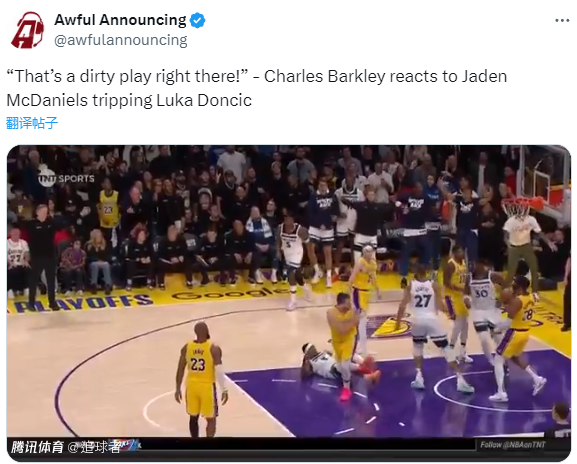Click the Lakers logo painted on court
Screen dimensions: 577x464
click(x=389, y=326)
